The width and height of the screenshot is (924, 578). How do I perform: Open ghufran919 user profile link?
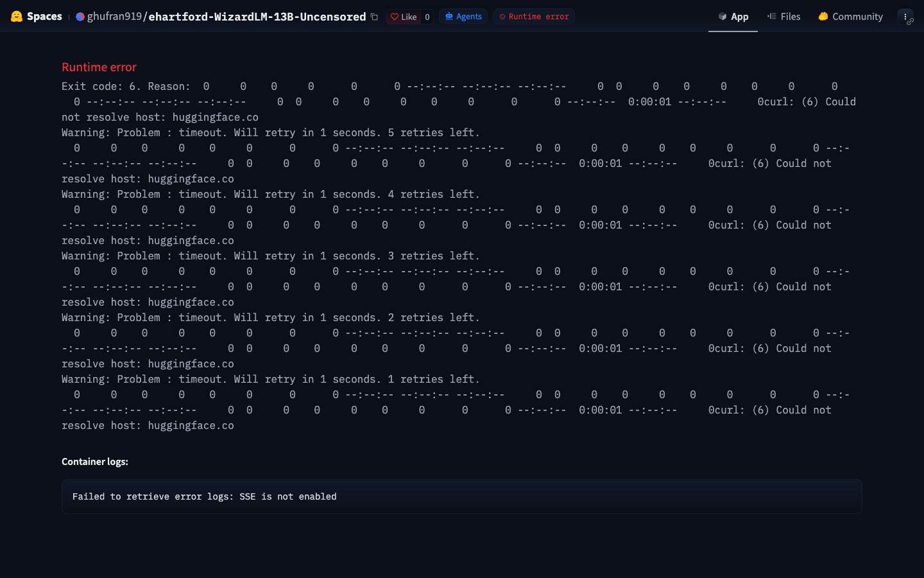coord(114,17)
